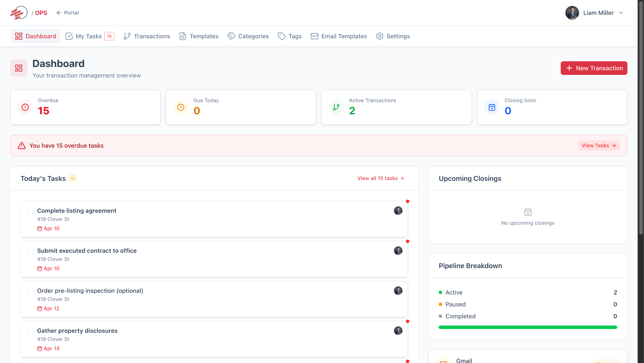Click the Completed row in Pipeline Breakdown
Image resolution: width=644 pixels, height=363 pixels.
pyautogui.click(x=528, y=316)
